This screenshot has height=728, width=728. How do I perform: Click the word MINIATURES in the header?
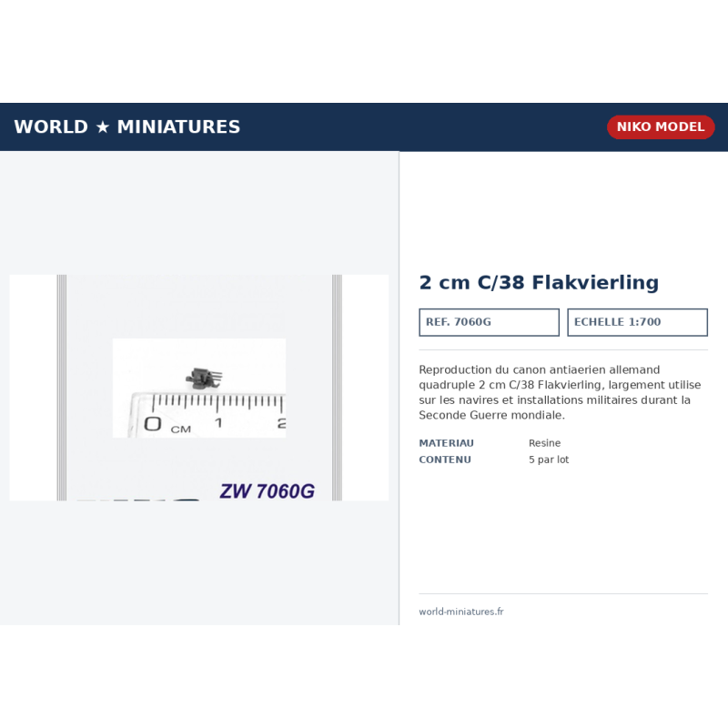click(x=178, y=126)
